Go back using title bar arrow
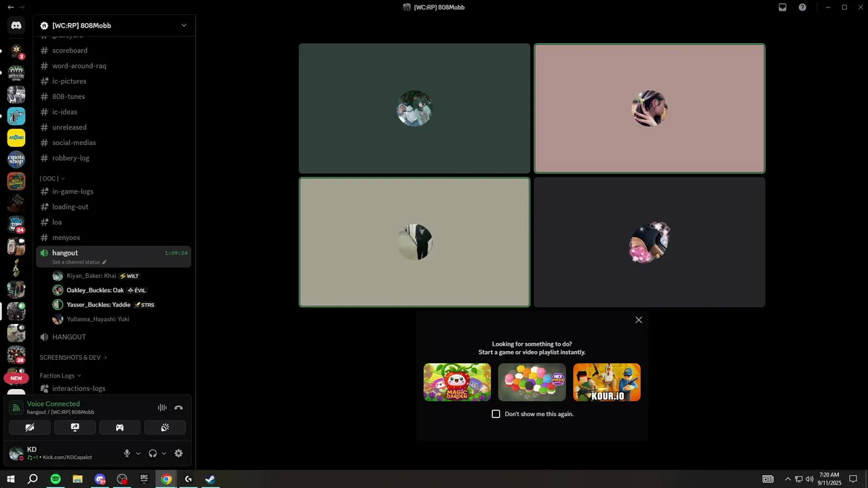The width and height of the screenshot is (868, 488). (x=10, y=7)
